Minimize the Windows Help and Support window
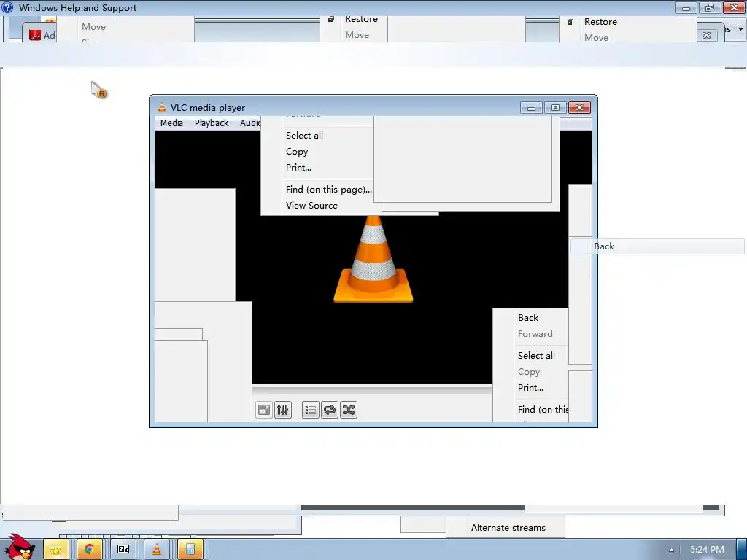Viewport: 747px width, 560px height. click(x=686, y=7)
